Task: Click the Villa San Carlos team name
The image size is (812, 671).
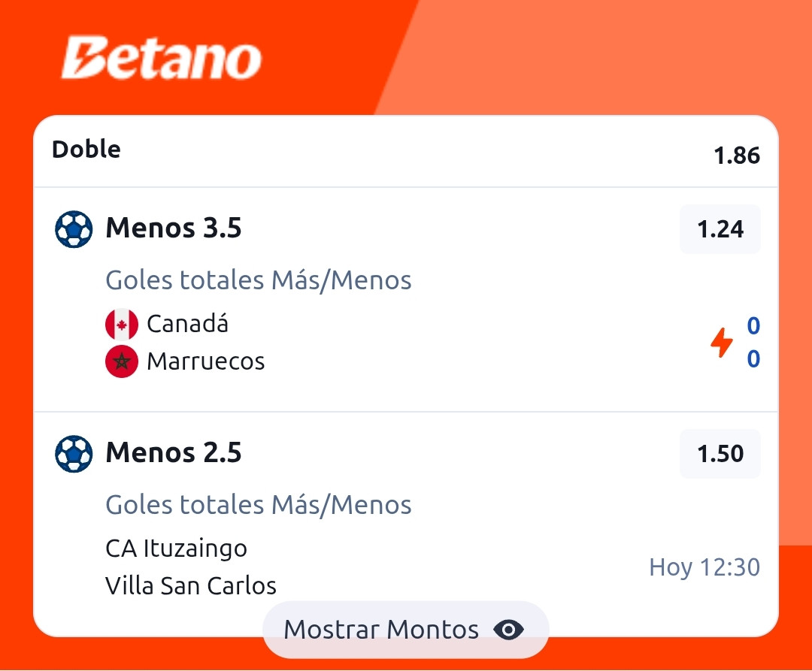Action: point(190,585)
